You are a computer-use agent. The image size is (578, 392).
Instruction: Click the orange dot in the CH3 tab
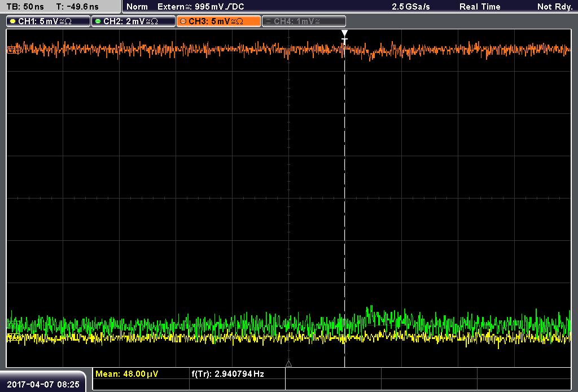click(x=183, y=21)
